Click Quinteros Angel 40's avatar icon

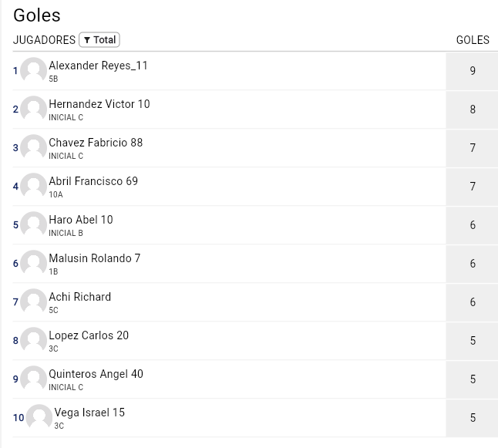coord(33,379)
